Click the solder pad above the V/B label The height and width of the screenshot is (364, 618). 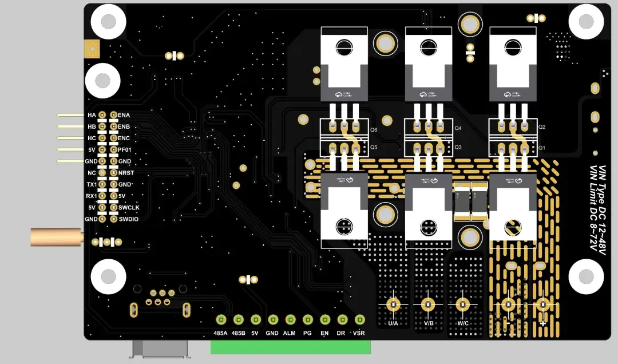point(428,304)
